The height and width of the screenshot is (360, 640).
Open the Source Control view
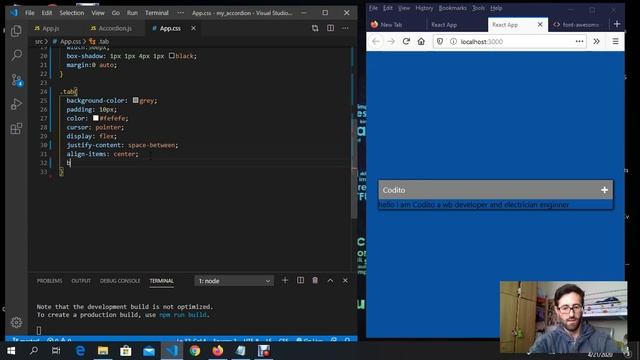pos(16,80)
